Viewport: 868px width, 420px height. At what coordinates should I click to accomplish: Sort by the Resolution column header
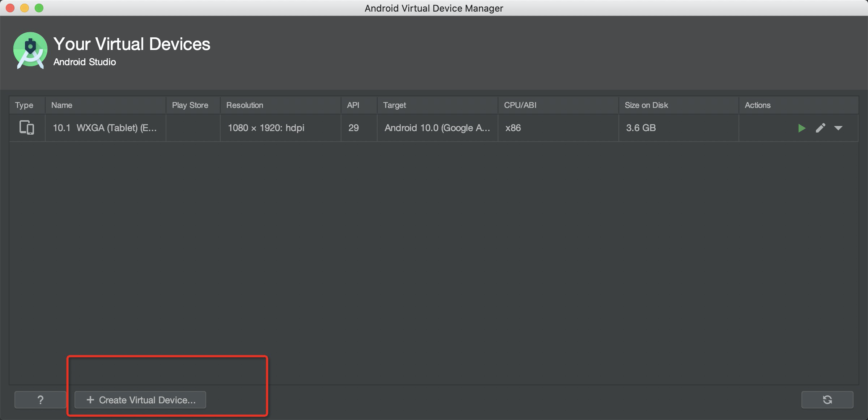281,105
